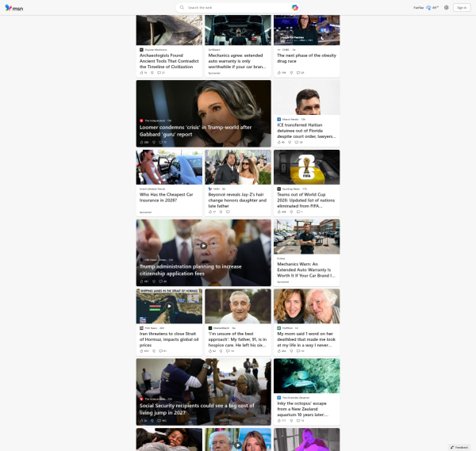This screenshot has height=451, width=476.
Task: Click the search magnifier icon
Action: pos(182,8)
